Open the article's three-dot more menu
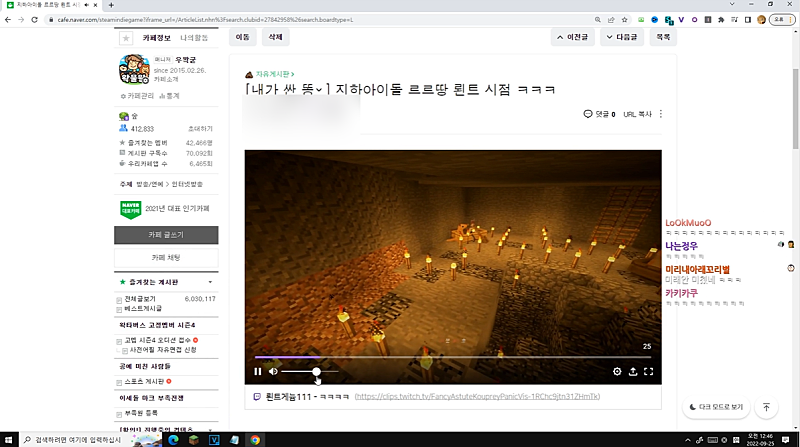The width and height of the screenshot is (800, 447). pos(660,114)
